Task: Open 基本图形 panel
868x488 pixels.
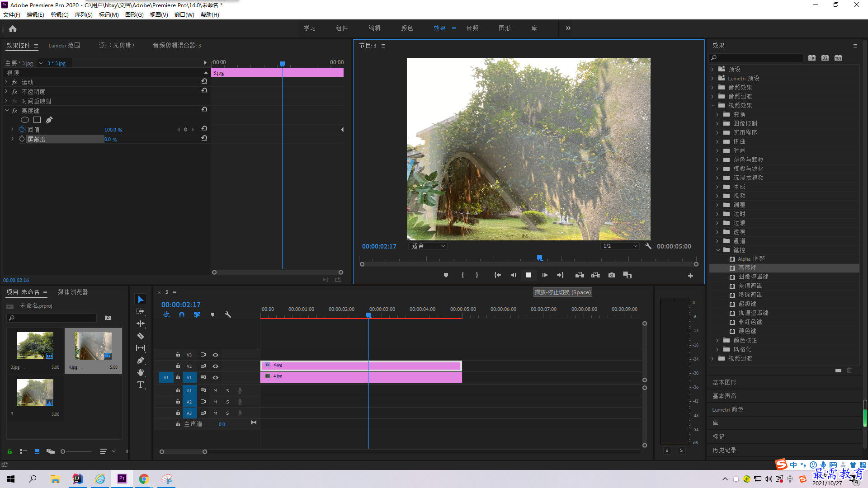Action: click(x=724, y=382)
